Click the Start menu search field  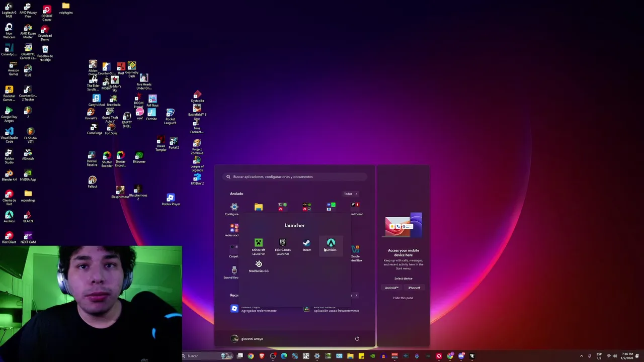coord(296,176)
